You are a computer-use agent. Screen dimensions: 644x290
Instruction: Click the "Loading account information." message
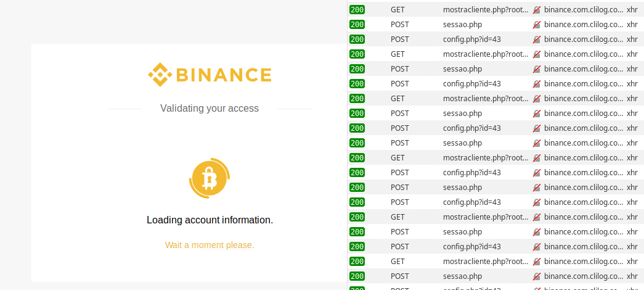210,220
